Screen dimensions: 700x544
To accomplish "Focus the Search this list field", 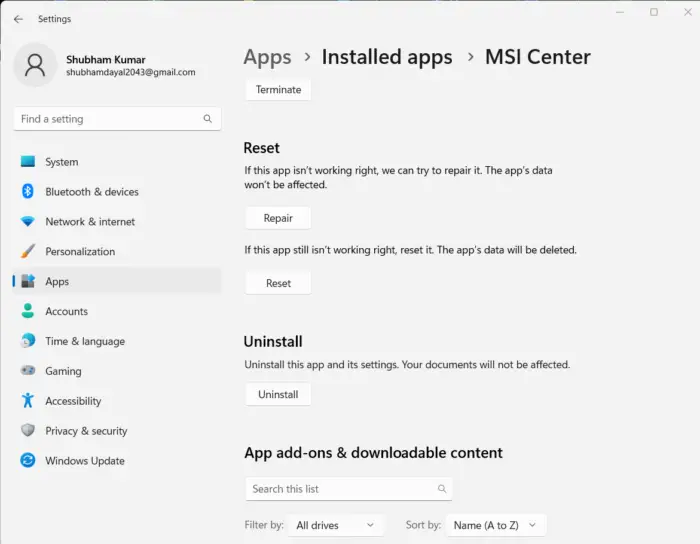I will pos(349,489).
